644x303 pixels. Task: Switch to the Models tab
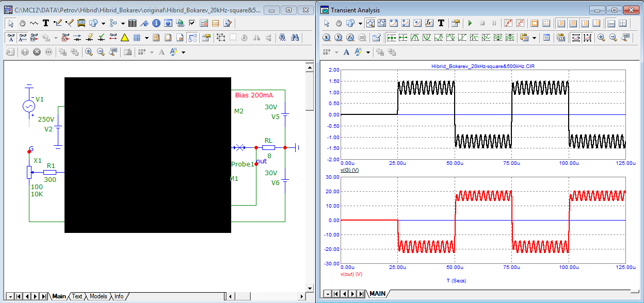98,296
